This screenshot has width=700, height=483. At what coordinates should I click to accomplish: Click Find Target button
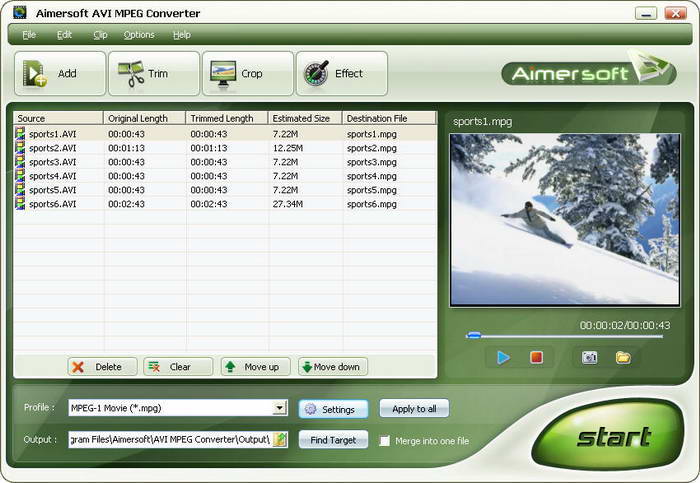point(333,440)
